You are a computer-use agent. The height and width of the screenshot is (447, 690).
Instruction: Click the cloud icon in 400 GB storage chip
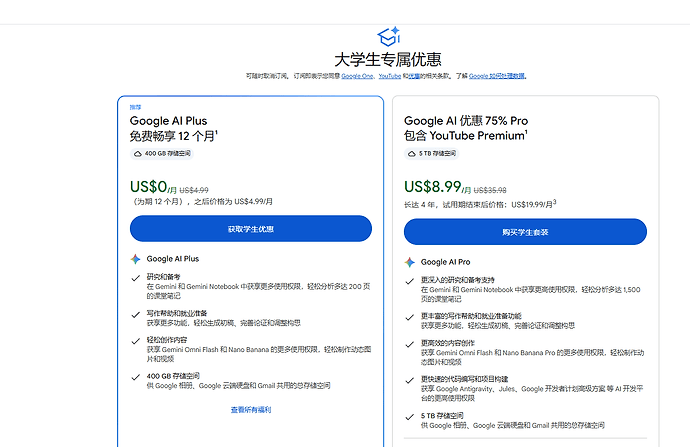click(138, 154)
